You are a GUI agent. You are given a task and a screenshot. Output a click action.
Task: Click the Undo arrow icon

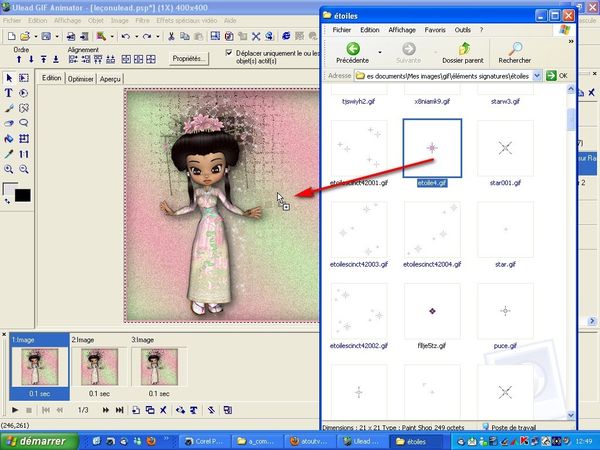pos(126,36)
